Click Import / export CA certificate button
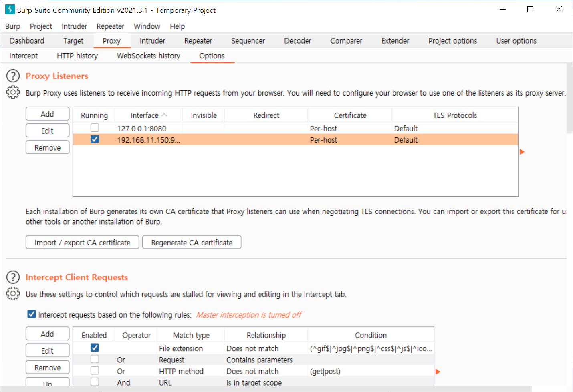The height and width of the screenshot is (392, 573). pos(82,242)
